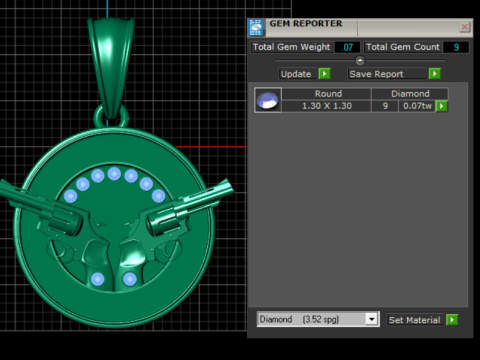Image resolution: width=480 pixels, height=360 pixels.
Task: Click the Update button
Action: point(296,74)
